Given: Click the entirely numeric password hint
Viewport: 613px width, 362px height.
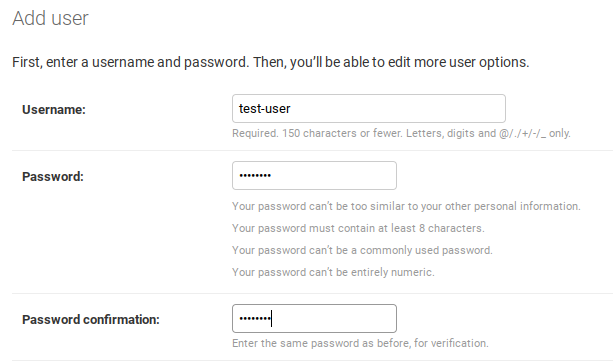Looking at the screenshot, I should click(x=333, y=272).
